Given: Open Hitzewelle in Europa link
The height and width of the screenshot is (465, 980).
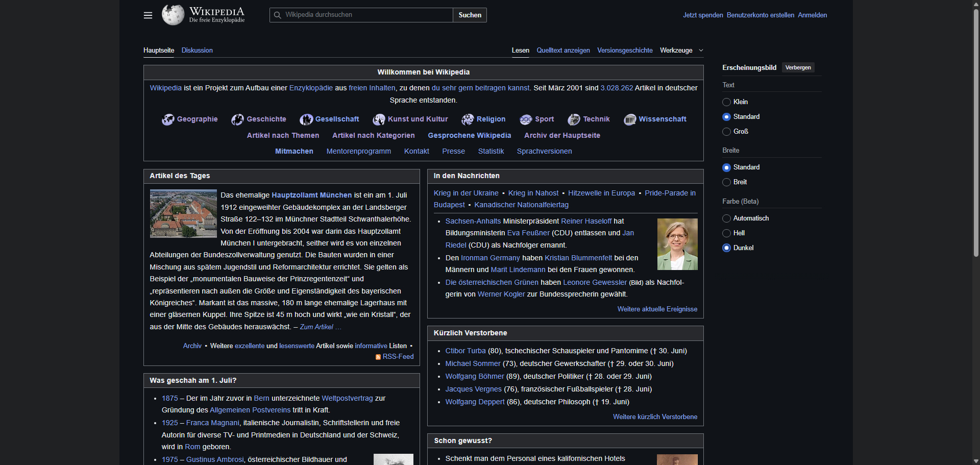Looking at the screenshot, I should pos(601,193).
